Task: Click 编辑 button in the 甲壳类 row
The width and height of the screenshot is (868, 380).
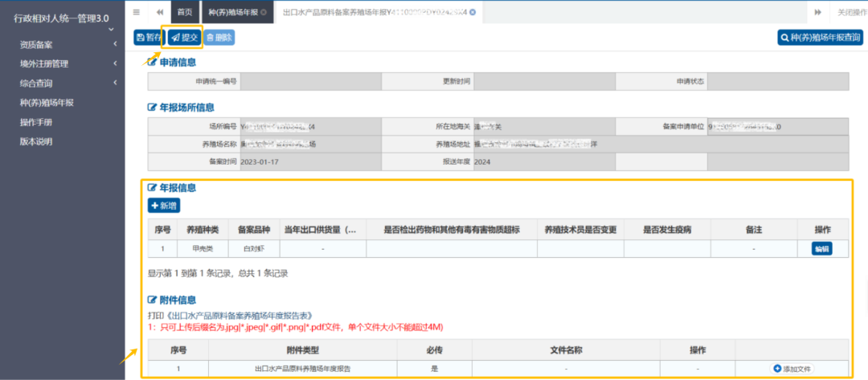Action: click(821, 249)
